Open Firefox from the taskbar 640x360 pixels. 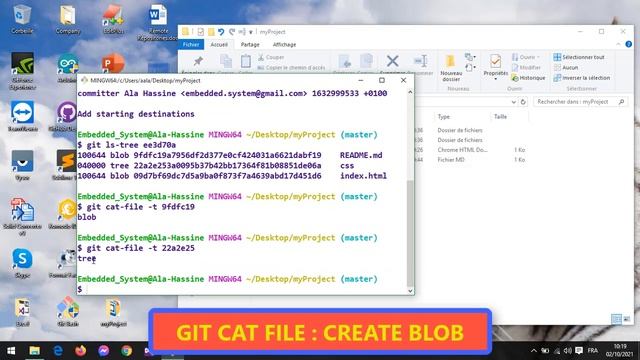[80, 351]
